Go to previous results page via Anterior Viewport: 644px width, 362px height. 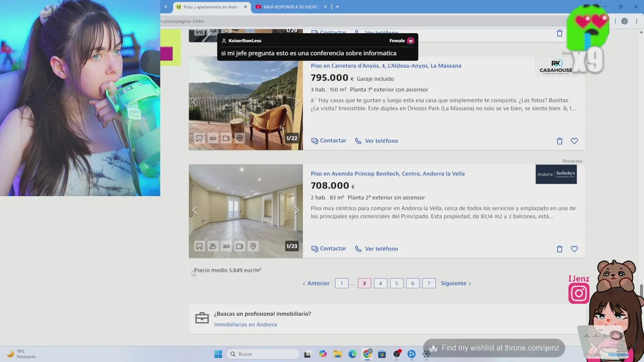tap(316, 284)
